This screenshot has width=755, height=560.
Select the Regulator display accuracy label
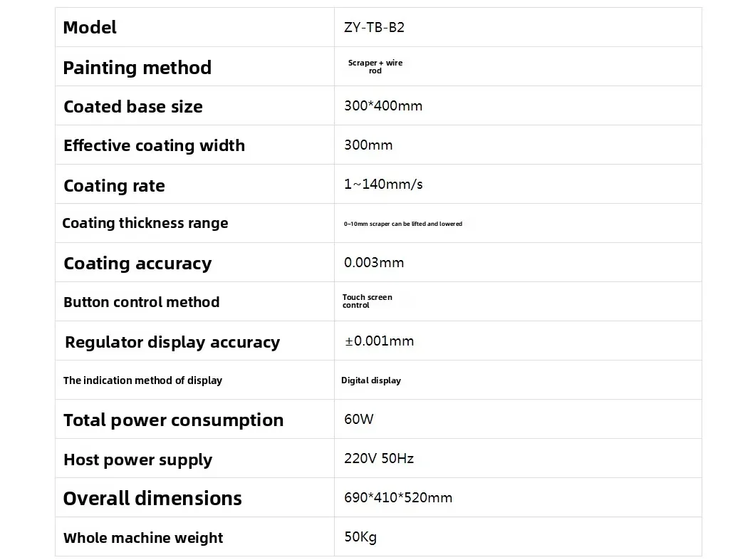click(172, 342)
